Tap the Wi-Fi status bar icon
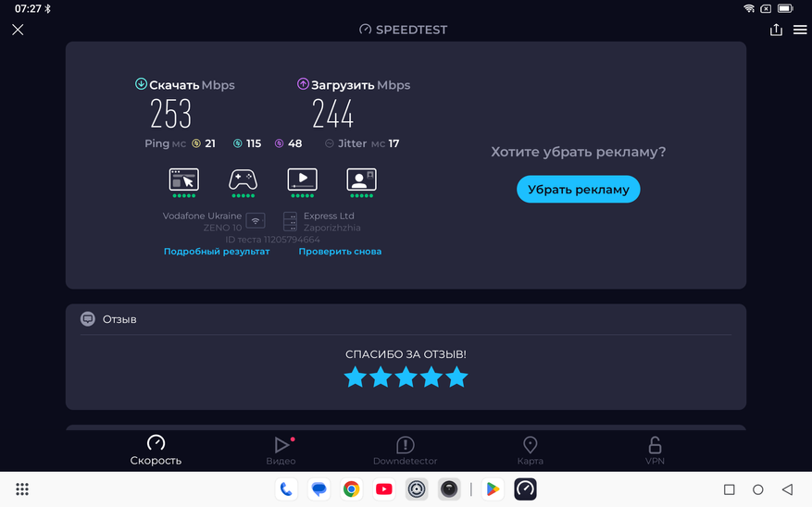Viewport: 812px width, 507px height. (x=749, y=8)
